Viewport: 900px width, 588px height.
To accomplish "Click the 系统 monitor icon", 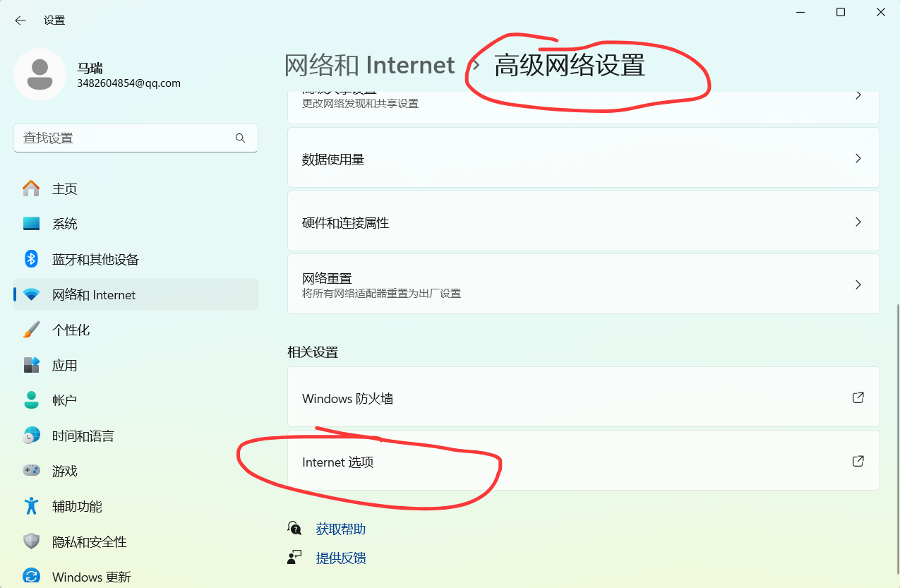I will [x=31, y=224].
